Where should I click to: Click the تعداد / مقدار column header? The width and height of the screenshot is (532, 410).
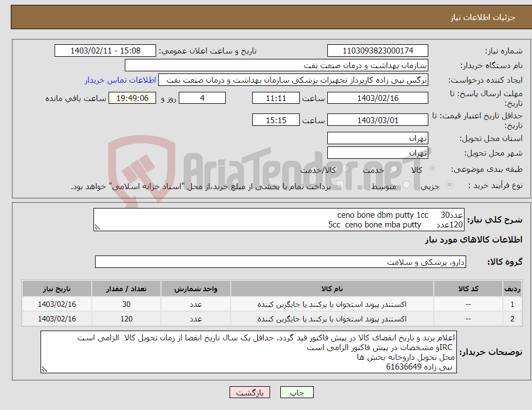coord(126,288)
